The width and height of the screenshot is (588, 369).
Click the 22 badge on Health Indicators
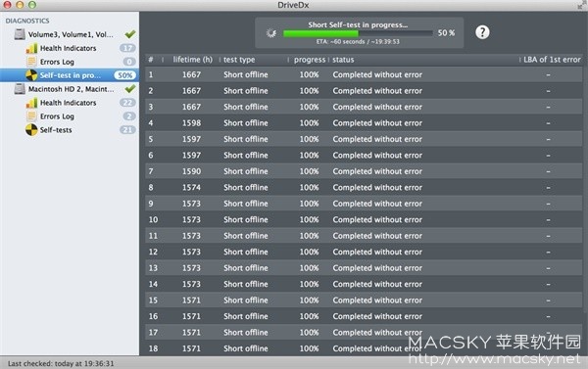[x=127, y=103]
